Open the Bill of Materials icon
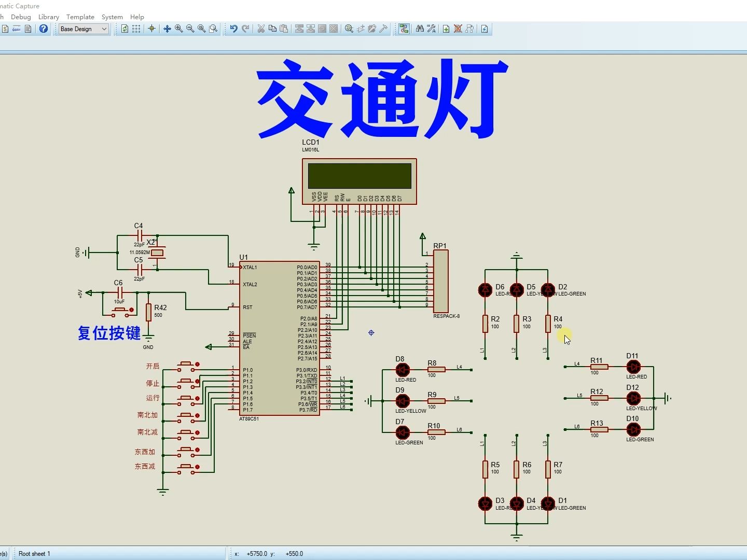 coord(5,29)
